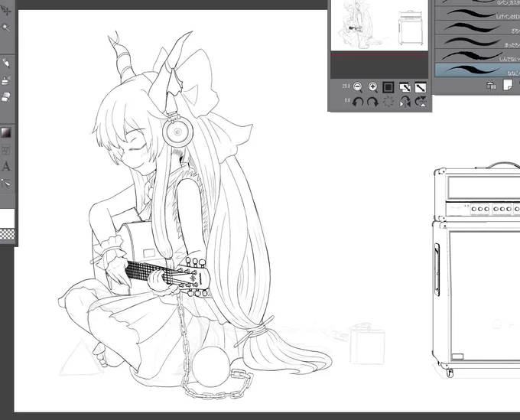Select the Auto Select magic wand tool
The image size is (520, 420).
point(5,28)
